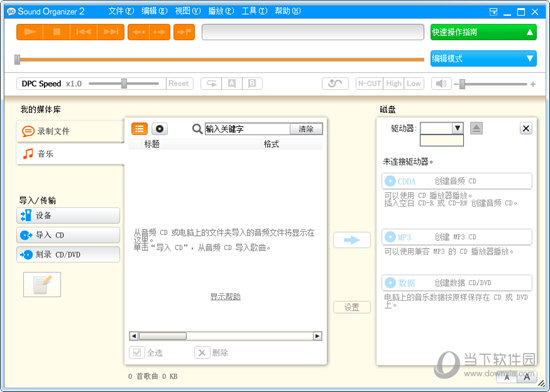
Task: Switch to album disc view icon
Action: coord(160,129)
